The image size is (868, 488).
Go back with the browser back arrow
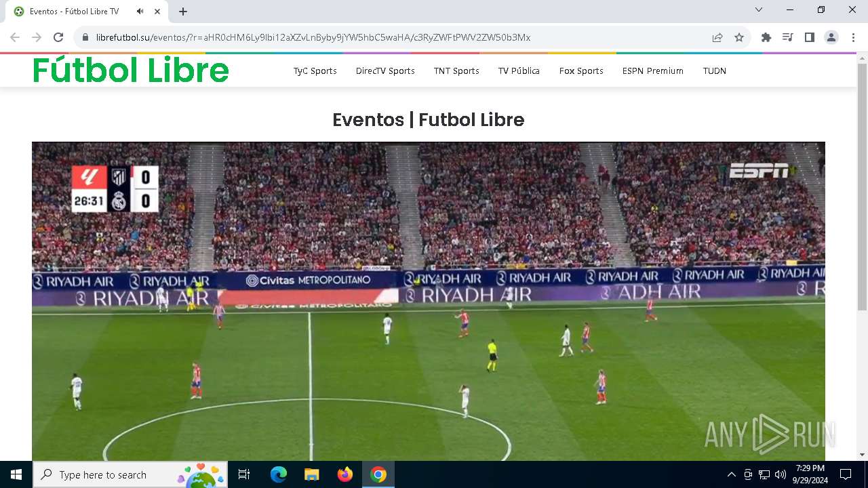pos(15,37)
